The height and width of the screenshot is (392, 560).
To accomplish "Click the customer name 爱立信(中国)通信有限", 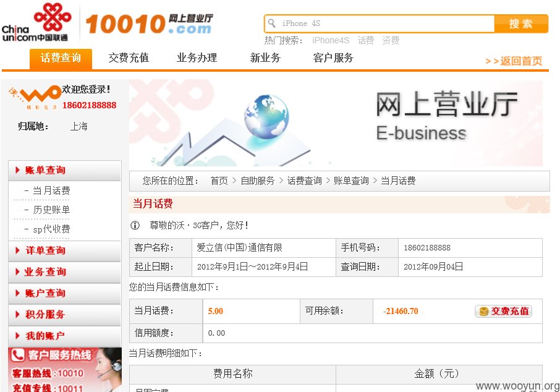I will 239,248.
